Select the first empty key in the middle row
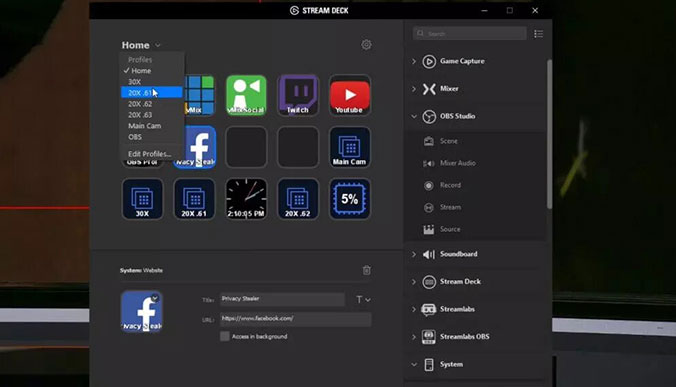 coord(246,147)
